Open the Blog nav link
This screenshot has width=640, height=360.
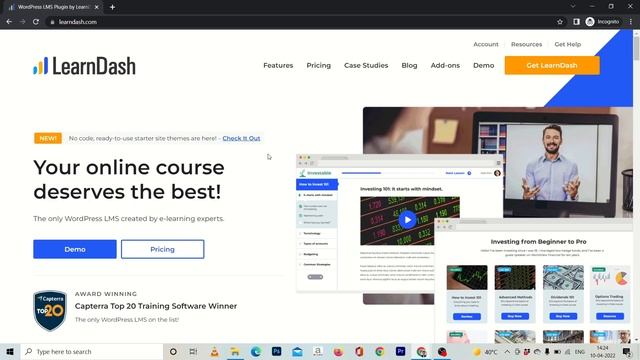[x=409, y=65]
